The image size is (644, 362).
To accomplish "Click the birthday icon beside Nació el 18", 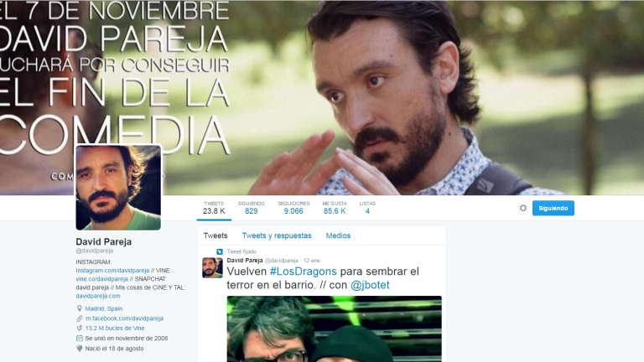I will point(80,349).
